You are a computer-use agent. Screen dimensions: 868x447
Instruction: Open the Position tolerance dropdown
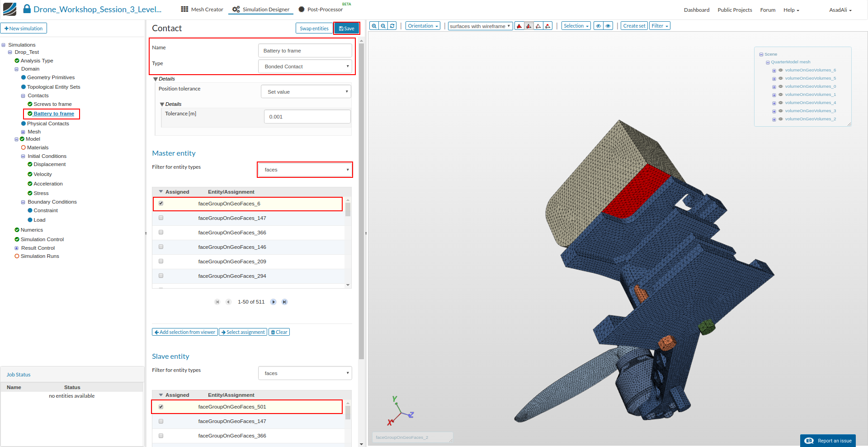click(x=306, y=92)
